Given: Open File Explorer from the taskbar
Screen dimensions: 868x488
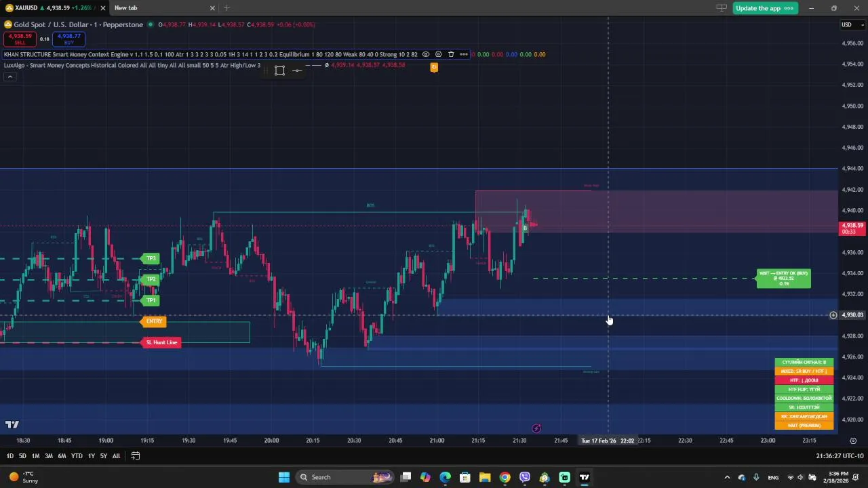Looking at the screenshot, I should point(485,477).
